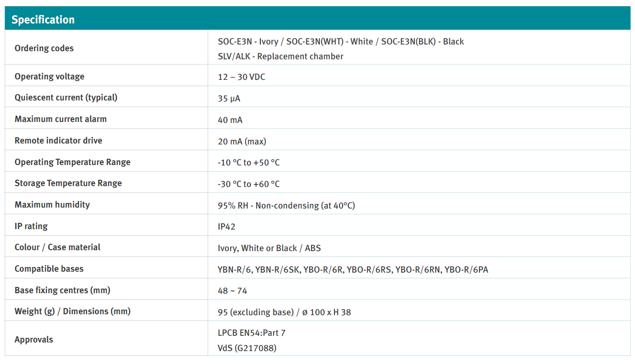Viewport: 635px width, 364px height.
Task: Click the Weight (g) / Dimensions (mm) label
Action: coord(72,311)
